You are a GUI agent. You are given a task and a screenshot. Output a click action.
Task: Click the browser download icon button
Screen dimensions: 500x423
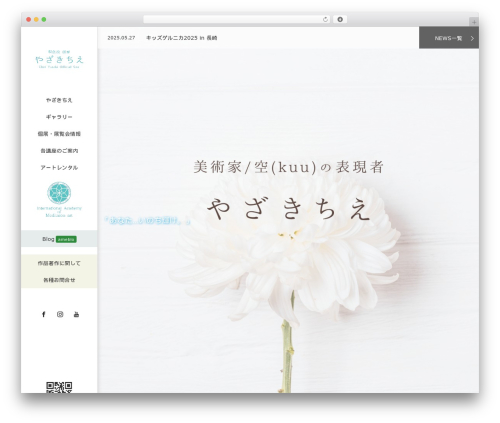tap(340, 20)
